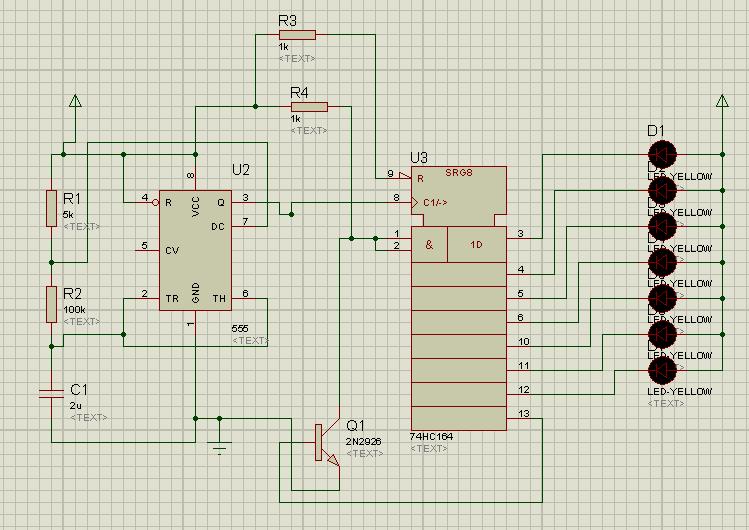Click the 1k value under R4
Viewport: 749px width, 530px height.
(296, 118)
